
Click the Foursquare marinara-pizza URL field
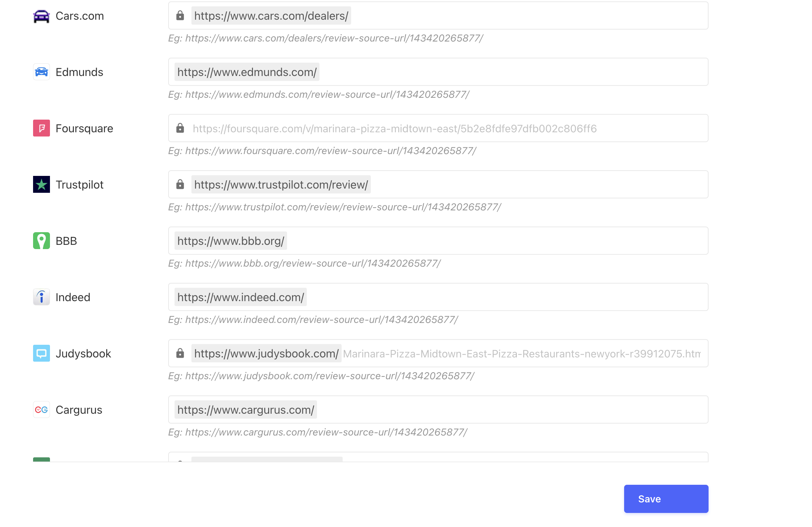[x=438, y=128]
